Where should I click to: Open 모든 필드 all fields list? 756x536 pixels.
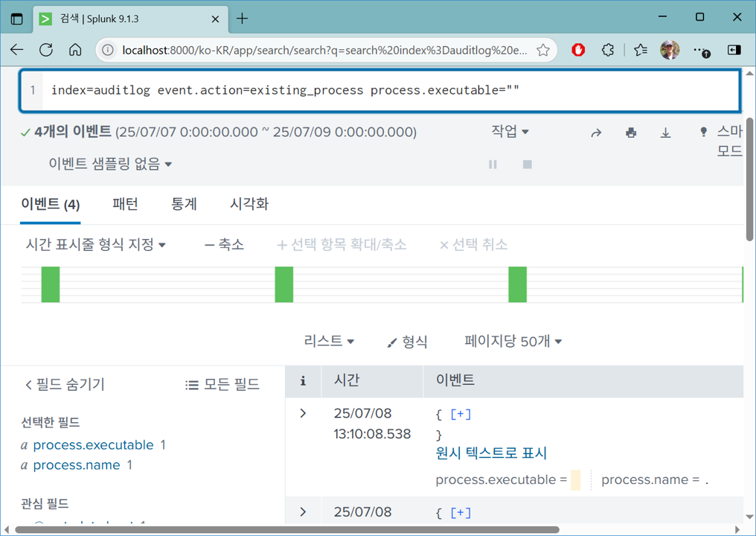click(x=222, y=385)
